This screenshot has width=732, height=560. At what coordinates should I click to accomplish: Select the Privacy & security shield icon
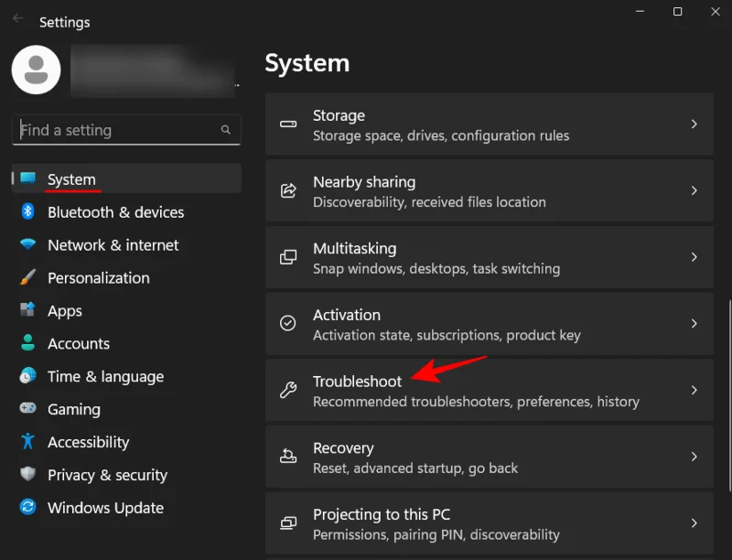(x=26, y=475)
